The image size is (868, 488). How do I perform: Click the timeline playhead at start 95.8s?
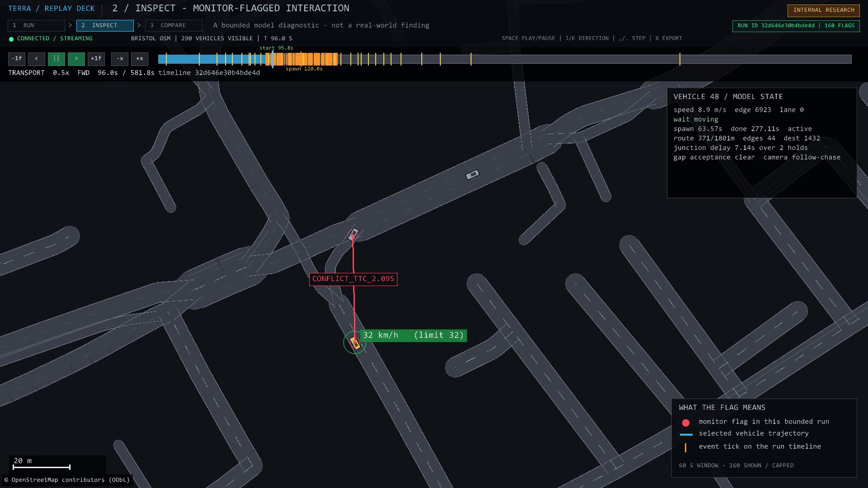tap(273, 59)
